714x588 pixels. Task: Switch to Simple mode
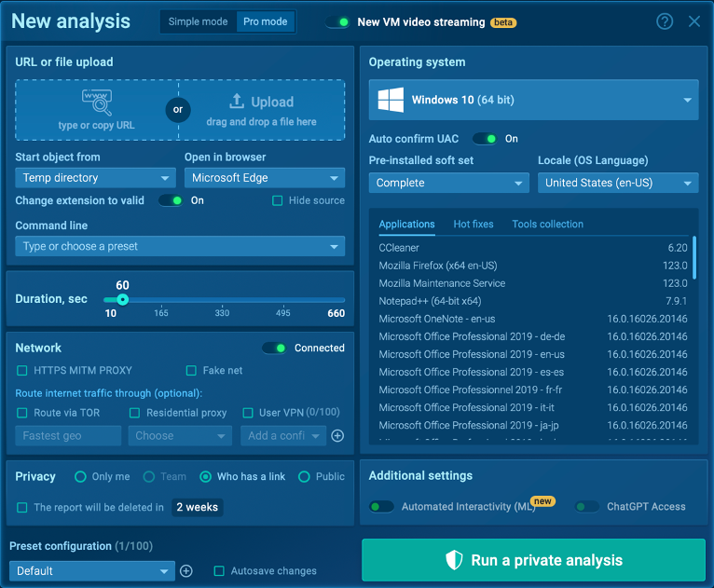coord(199,21)
